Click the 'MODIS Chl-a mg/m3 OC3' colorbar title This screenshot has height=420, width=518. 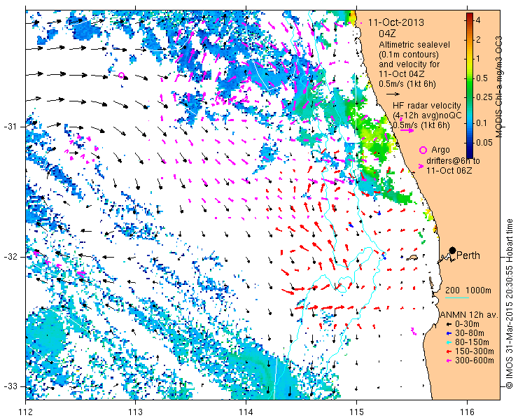(499, 87)
